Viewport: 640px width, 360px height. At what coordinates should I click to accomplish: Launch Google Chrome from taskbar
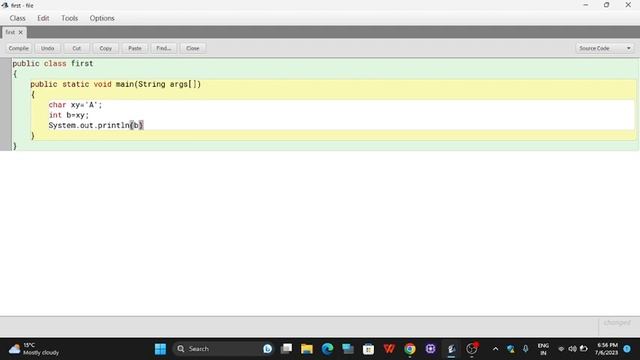(x=410, y=349)
